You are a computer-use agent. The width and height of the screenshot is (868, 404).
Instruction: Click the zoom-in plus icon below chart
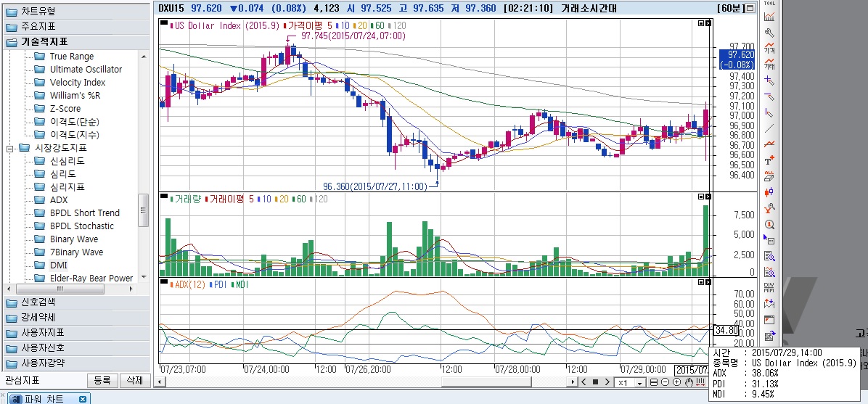(676, 382)
